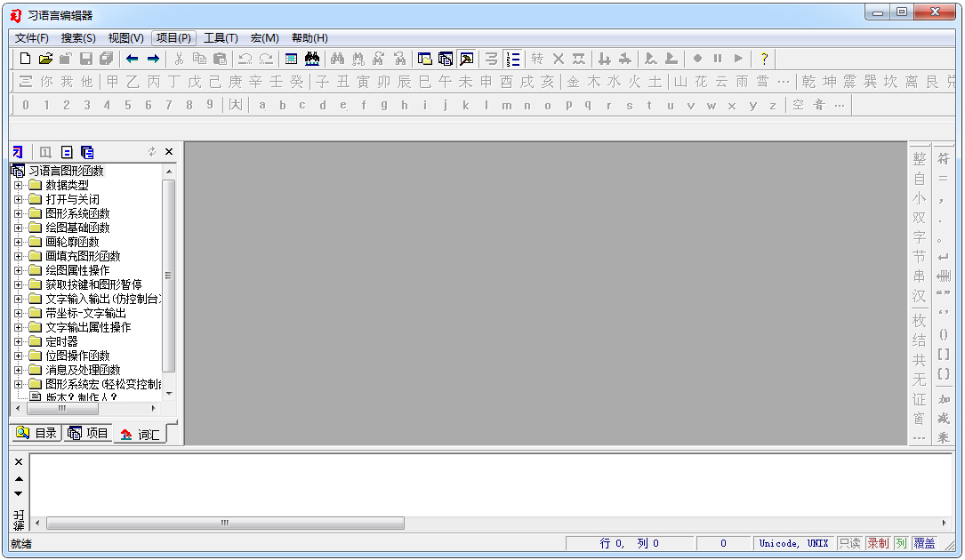
Task: Toggle the line numbers list icon
Action: pyautogui.click(x=512, y=59)
